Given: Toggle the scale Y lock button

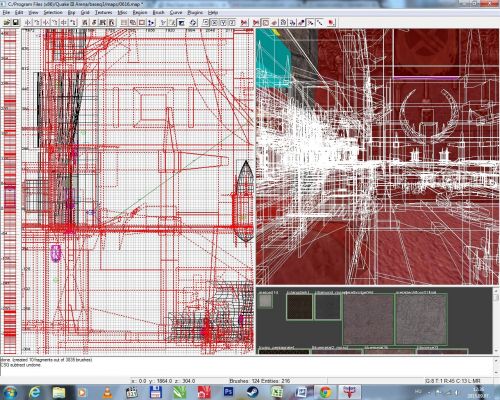Looking at the screenshot, I should [x=223, y=23].
